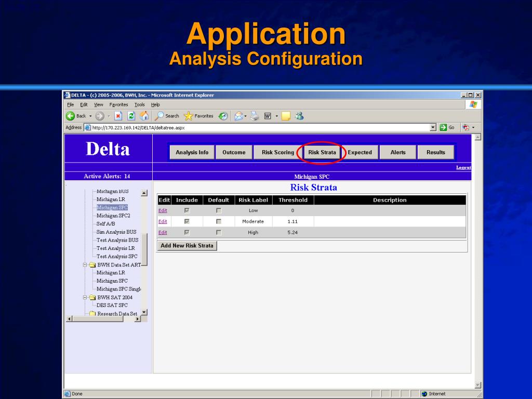
Task: Click Edit link for High row
Action: click(163, 232)
